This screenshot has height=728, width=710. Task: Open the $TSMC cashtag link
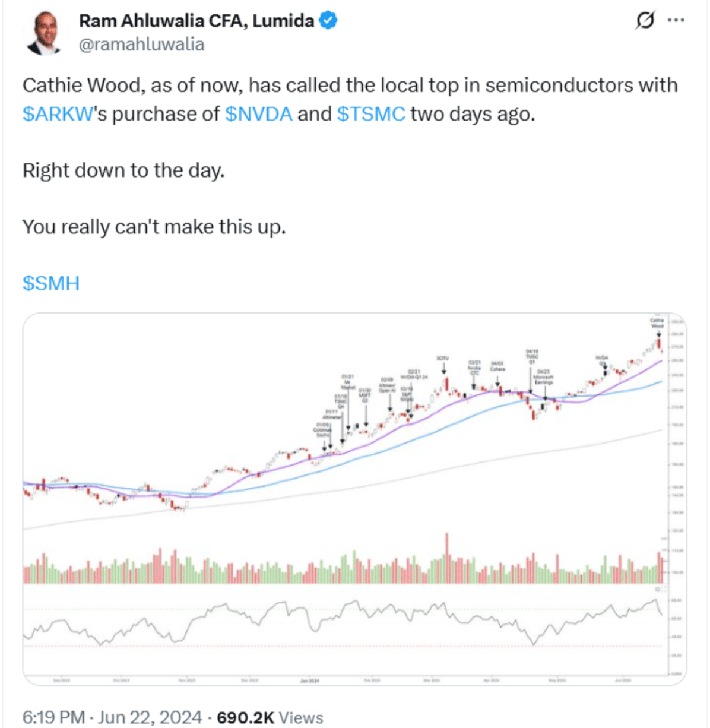coord(371,113)
